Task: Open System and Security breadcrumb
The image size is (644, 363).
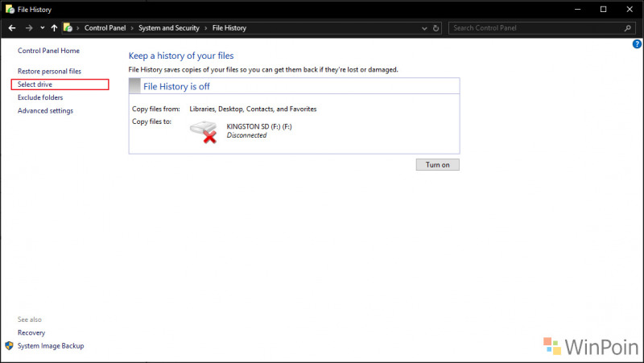Action: pos(169,28)
